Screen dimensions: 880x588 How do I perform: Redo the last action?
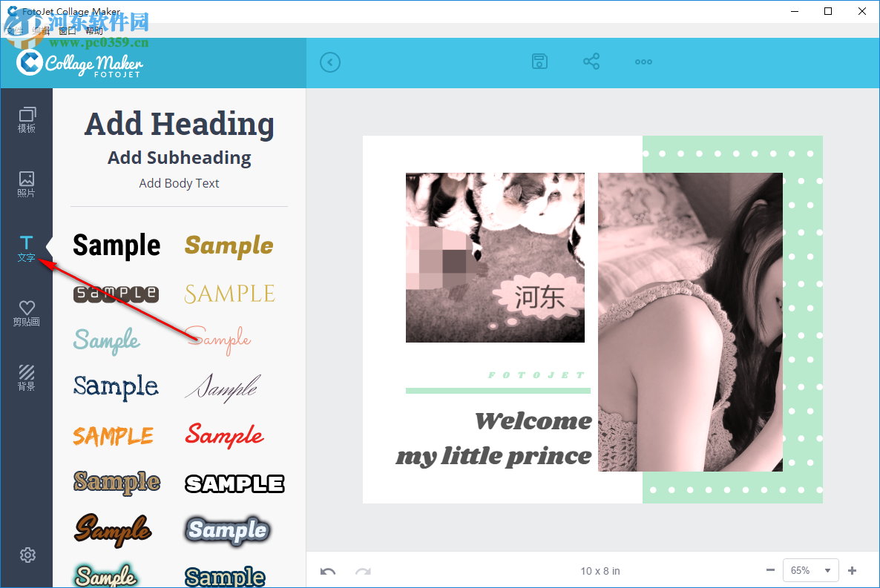point(362,571)
